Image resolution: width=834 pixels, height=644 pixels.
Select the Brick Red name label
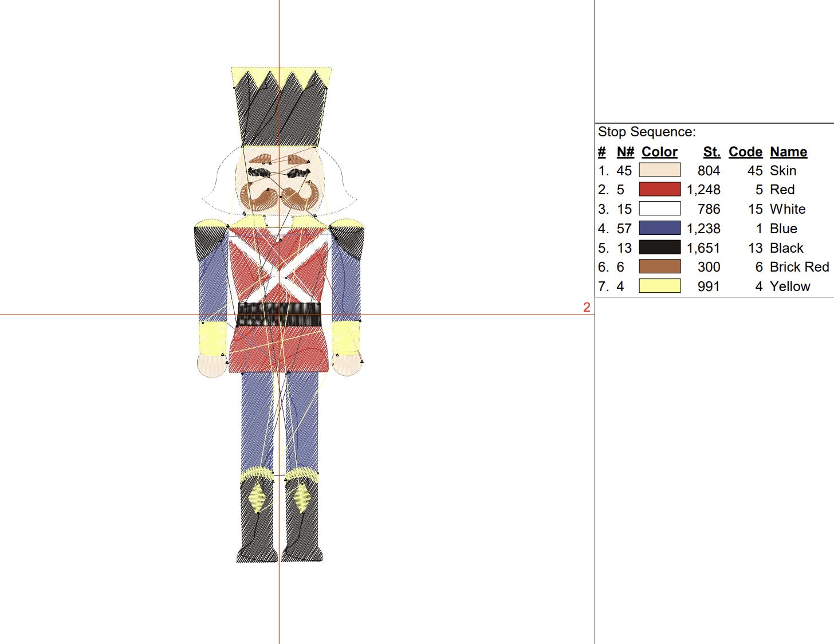799,267
